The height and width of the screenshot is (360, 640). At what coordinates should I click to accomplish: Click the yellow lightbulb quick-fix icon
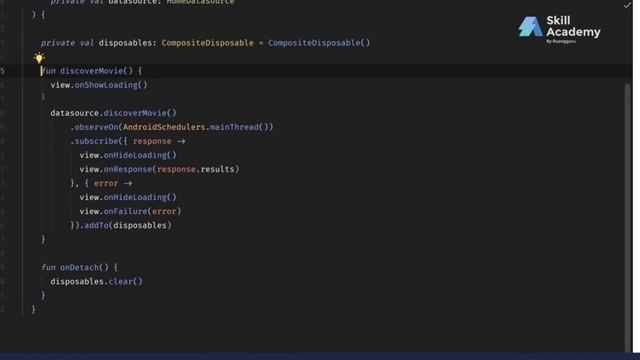point(39,58)
